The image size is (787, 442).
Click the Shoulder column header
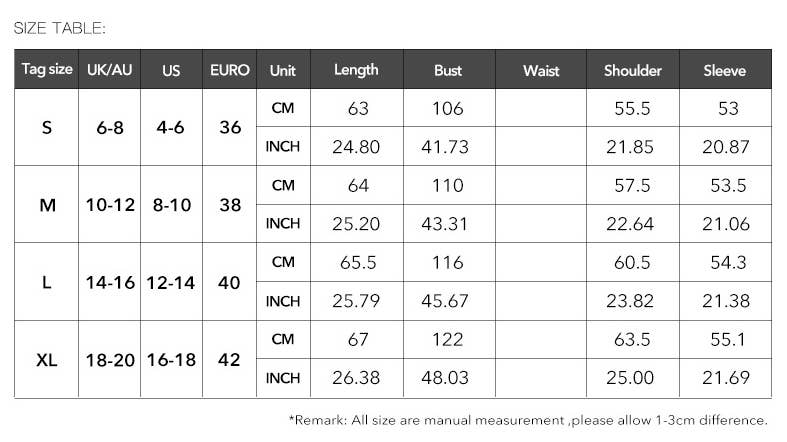(633, 71)
